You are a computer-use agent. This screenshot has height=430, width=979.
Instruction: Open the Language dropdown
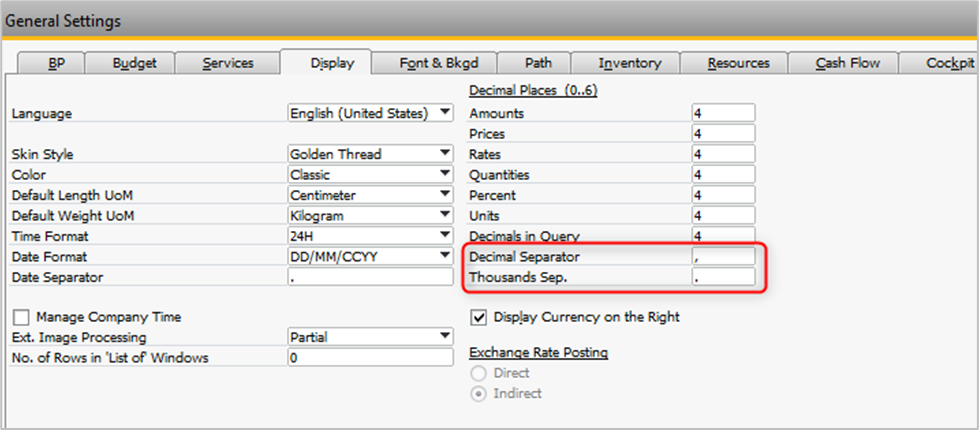[x=444, y=113]
